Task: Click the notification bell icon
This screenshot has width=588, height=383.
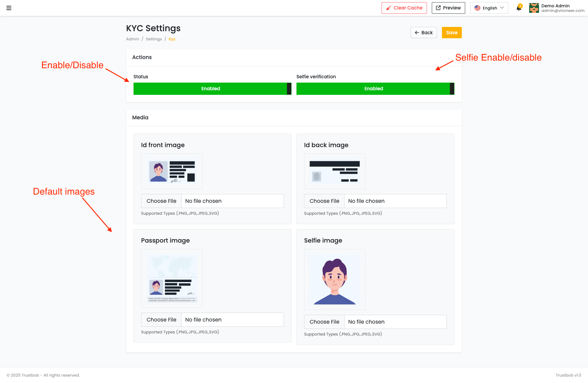Action: pyautogui.click(x=519, y=8)
